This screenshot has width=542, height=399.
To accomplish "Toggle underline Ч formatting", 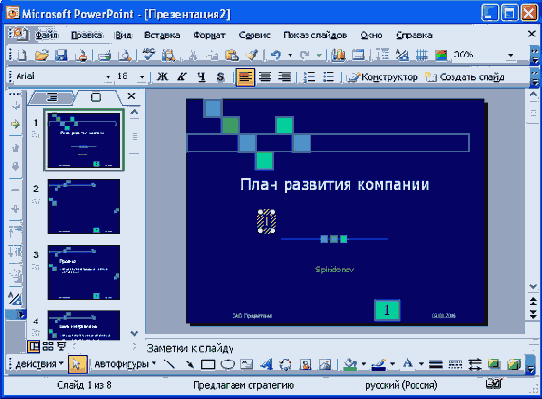I will pyautogui.click(x=202, y=76).
